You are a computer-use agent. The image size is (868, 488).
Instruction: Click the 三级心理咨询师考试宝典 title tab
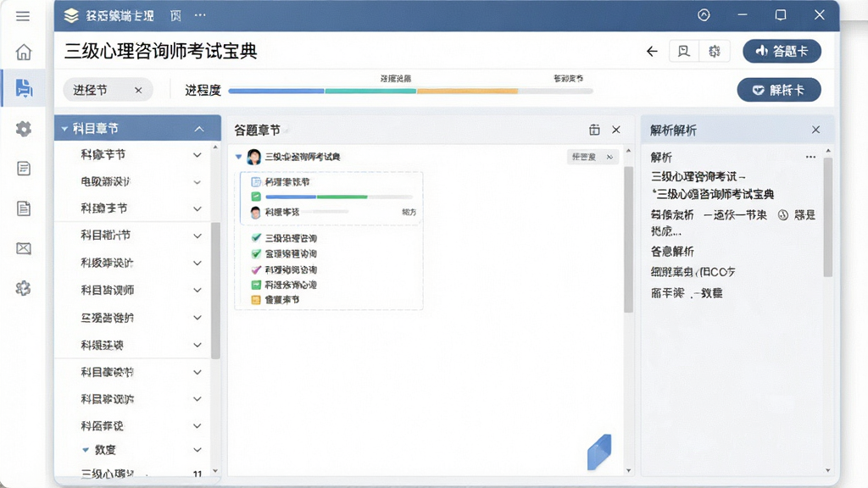160,52
